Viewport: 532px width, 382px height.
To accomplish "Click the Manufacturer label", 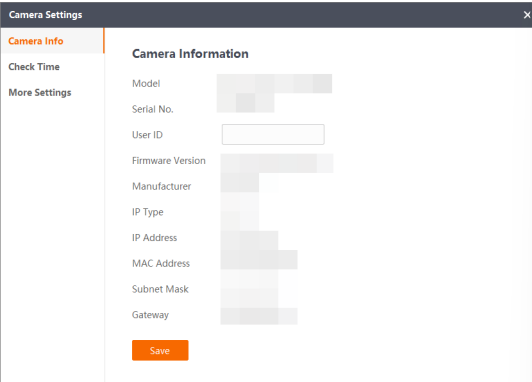I will point(162,186).
